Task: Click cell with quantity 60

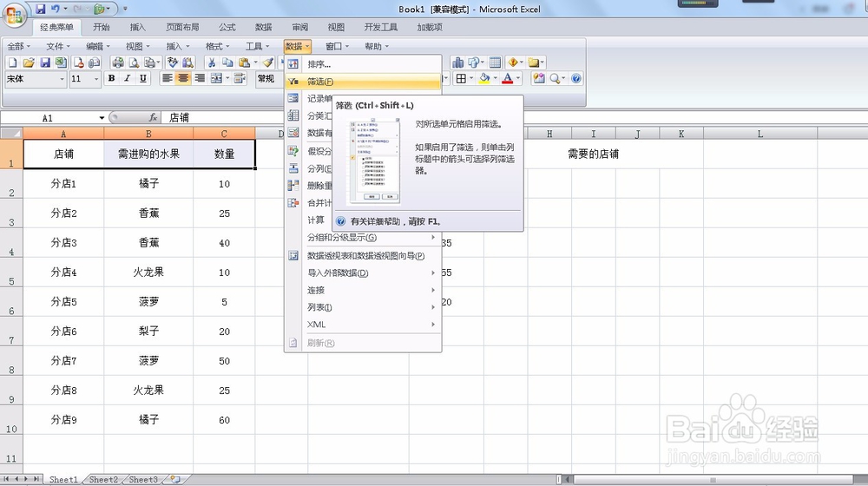Action: click(224, 419)
